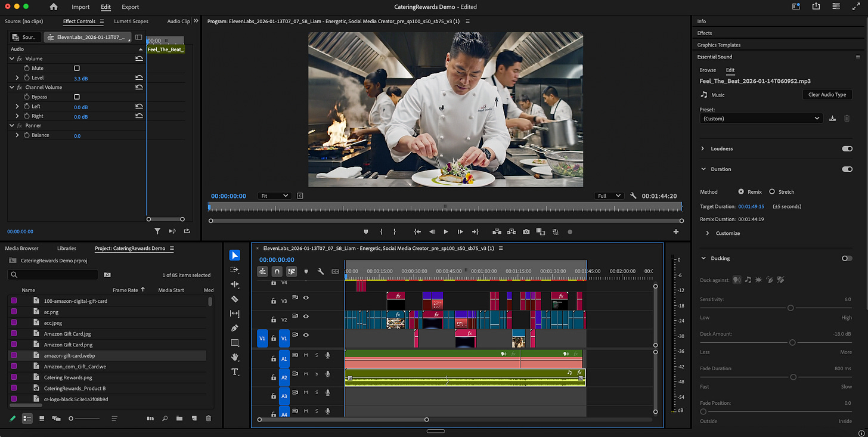868x437 pixels.
Task: Open the Export workspace tab
Action: [130, 7]
